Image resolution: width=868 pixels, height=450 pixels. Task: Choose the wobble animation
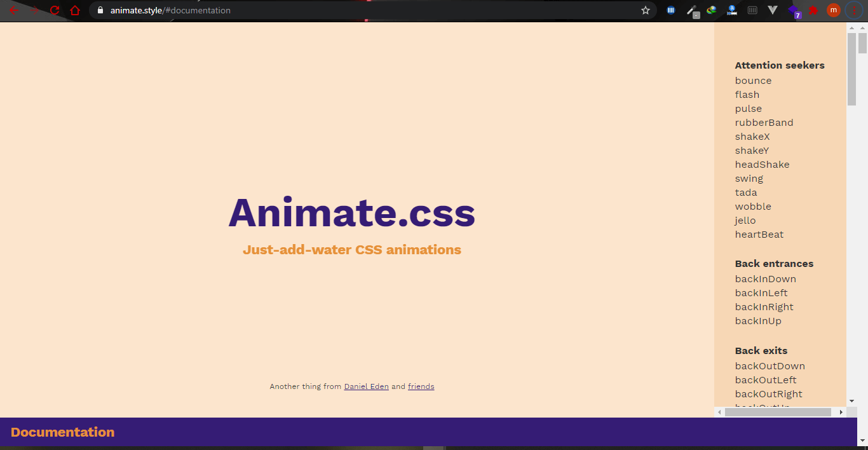click(x=753, y=207)
